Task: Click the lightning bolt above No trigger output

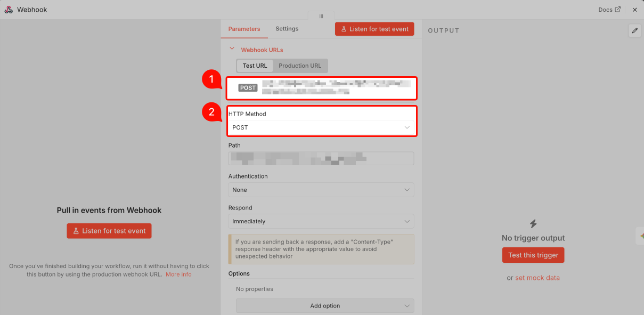Action: (533, 224)
